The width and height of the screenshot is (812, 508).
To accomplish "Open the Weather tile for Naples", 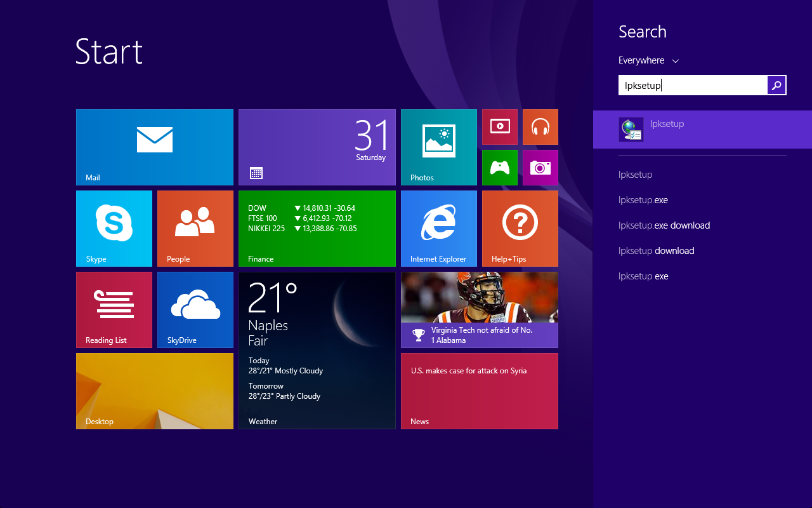I will pos(317,351).
